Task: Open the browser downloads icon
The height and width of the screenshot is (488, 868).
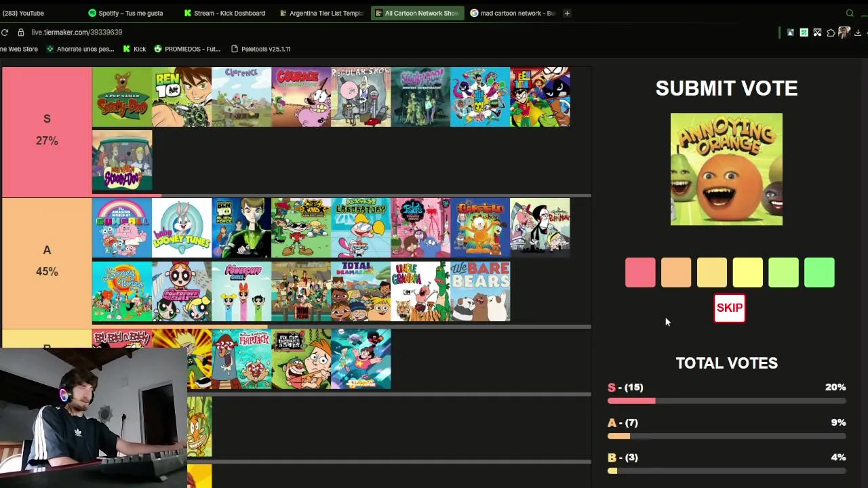Action: pos(858,33)
